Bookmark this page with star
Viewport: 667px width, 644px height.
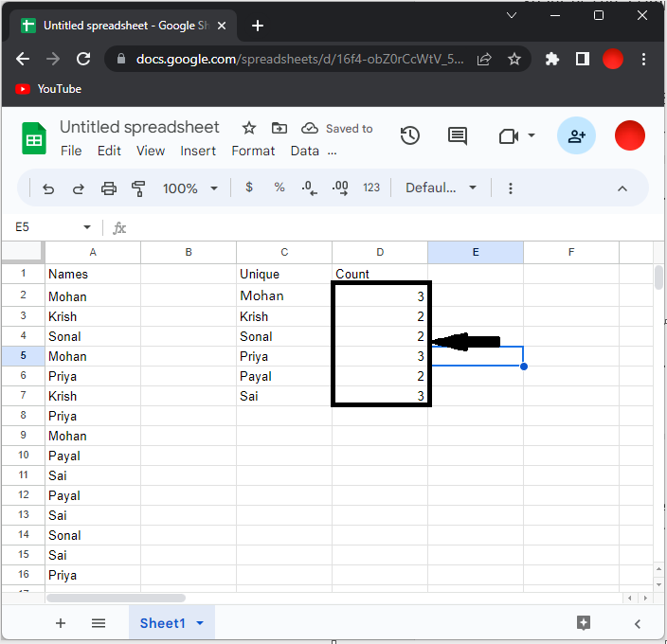(514, 59)
